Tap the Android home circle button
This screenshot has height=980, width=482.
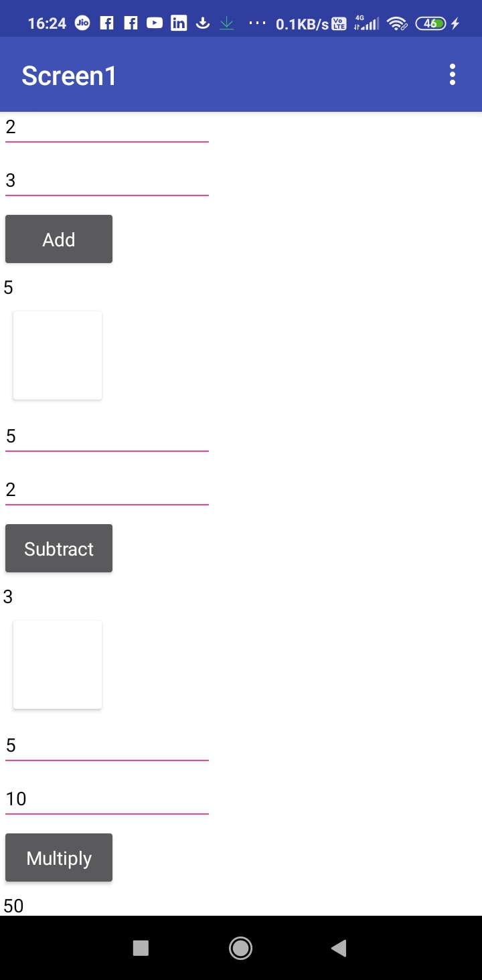click(240, 947)
